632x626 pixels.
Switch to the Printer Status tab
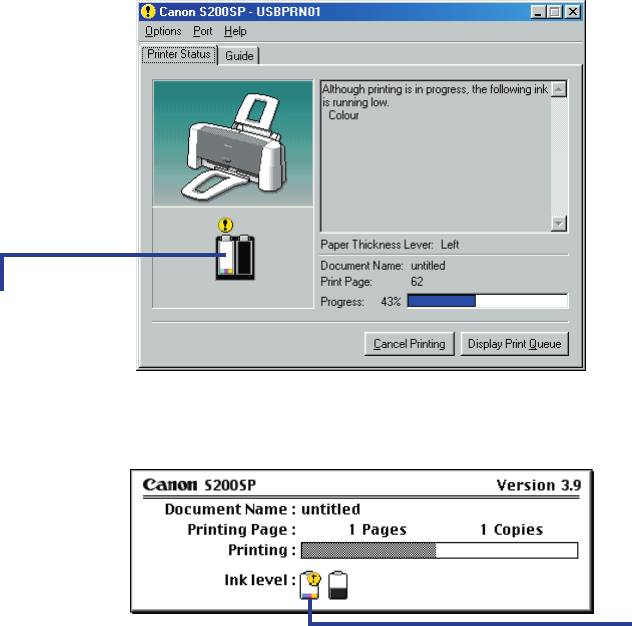click(x=179, y=54)
